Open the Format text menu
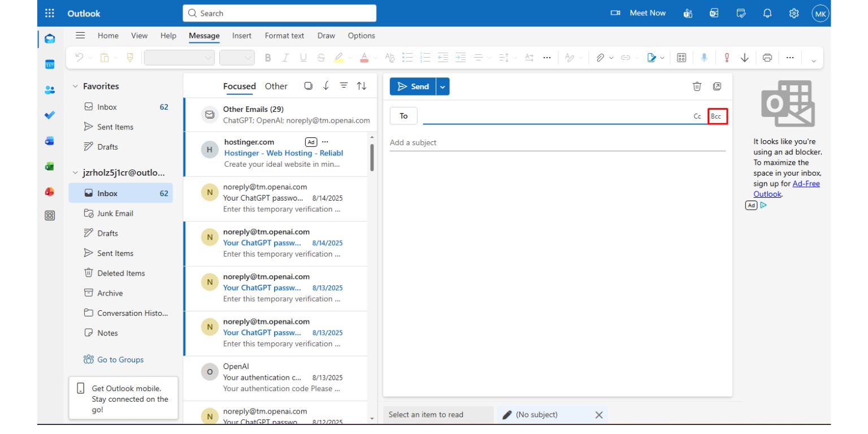Image resolution: width=868 pixels, height=434 pixels. pyautogui.click(x=284, y=35)
